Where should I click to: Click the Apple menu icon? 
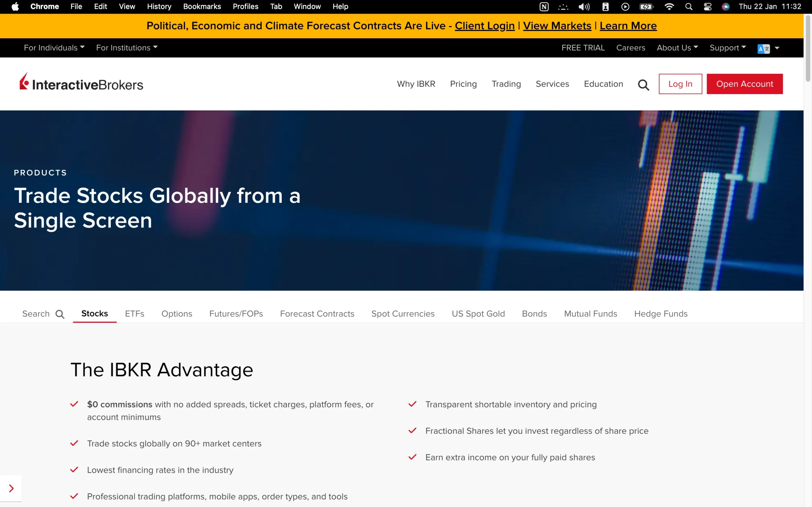15,6
